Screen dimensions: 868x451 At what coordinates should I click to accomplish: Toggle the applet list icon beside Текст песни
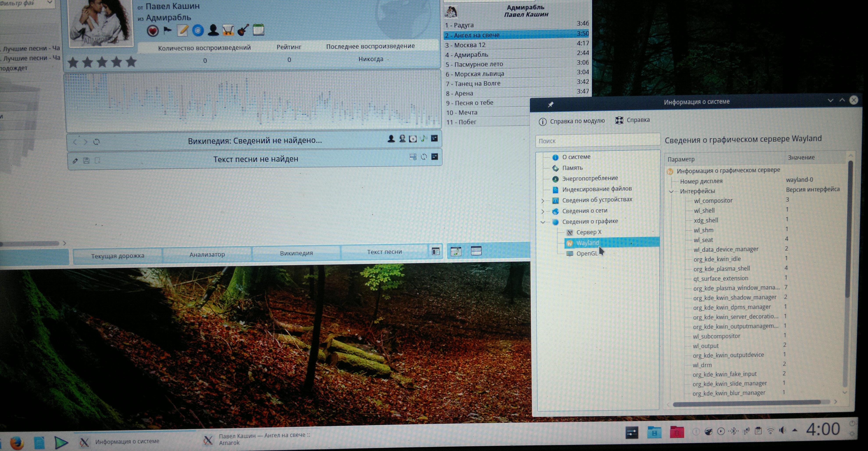coord(435,251)
